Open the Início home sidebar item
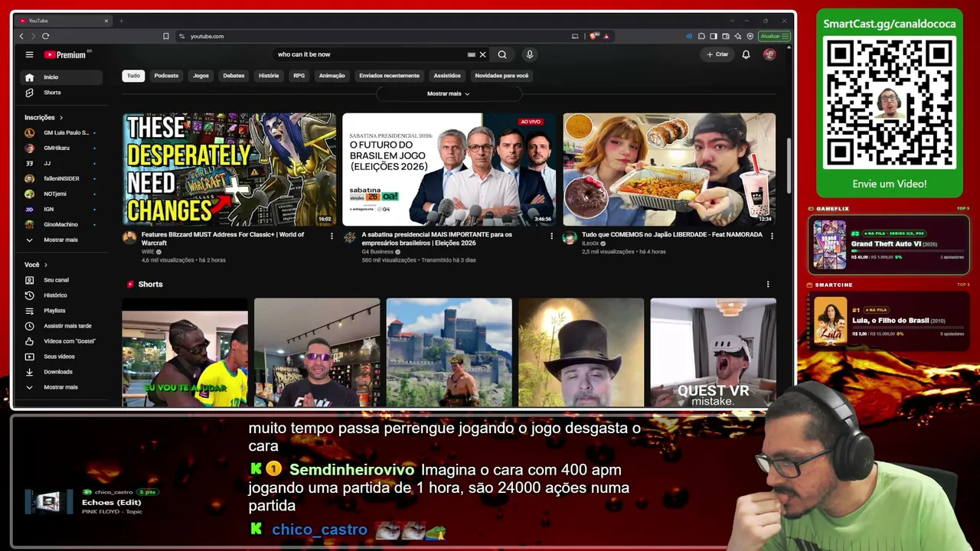The width and height of the screenshot is (980, 551). coord(63,77)
